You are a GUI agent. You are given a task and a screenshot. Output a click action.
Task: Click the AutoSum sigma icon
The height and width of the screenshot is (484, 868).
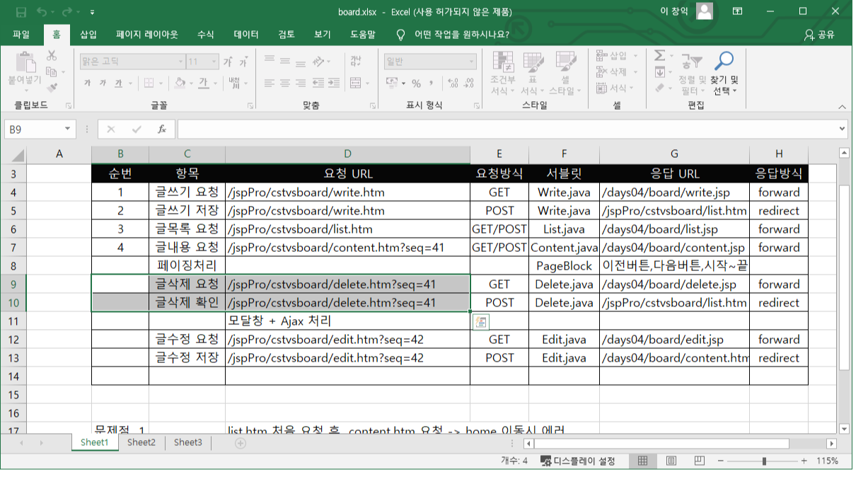659,56
